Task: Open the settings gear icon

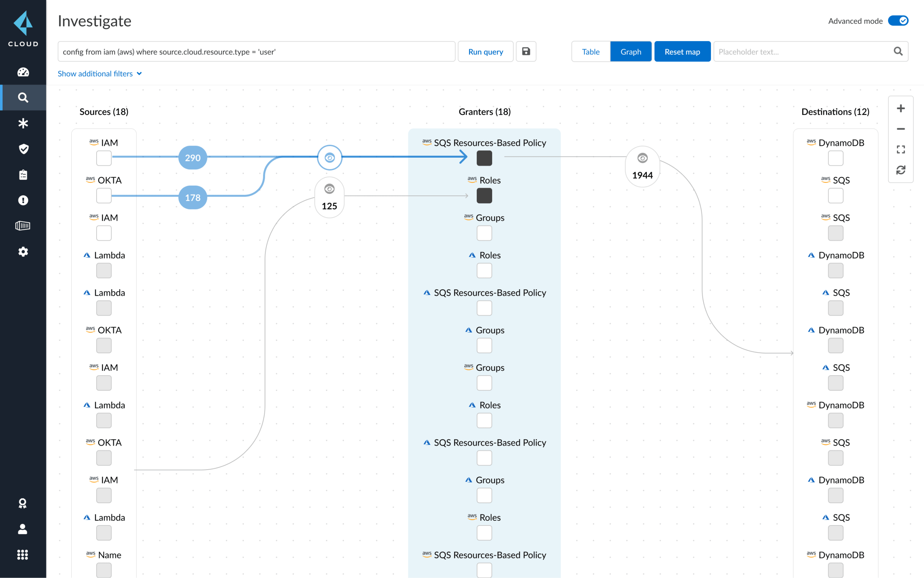Action: 23,251
